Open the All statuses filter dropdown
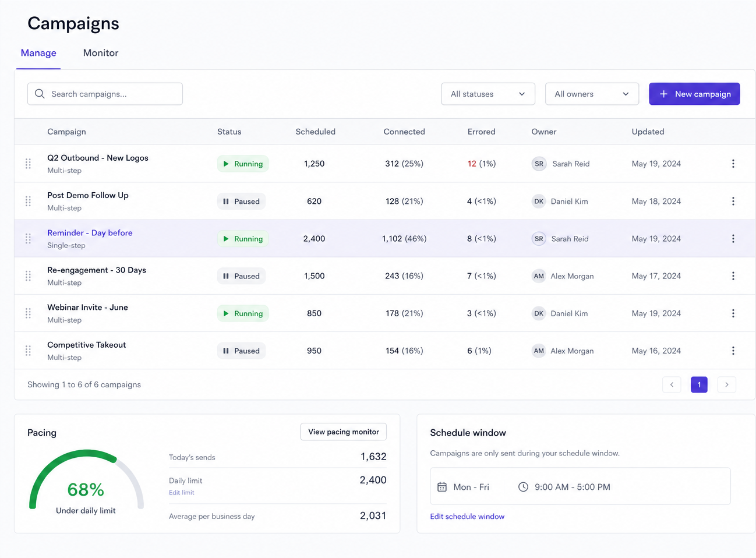This screenshot has height=558, width=756. 488,94
